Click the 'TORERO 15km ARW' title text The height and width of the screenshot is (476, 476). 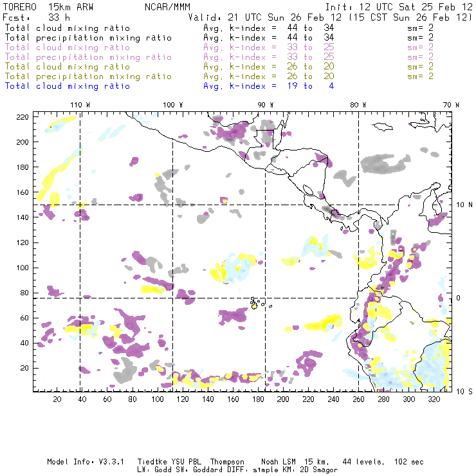tap(48, 7)
